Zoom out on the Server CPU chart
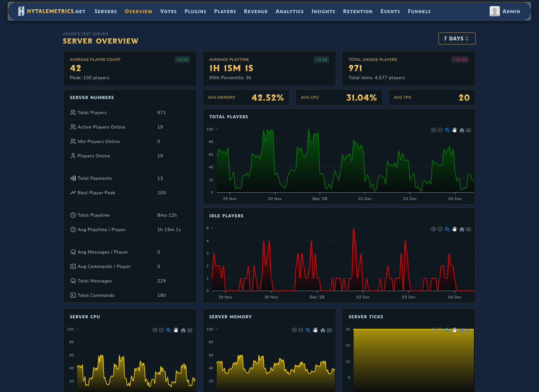This screenshot has width=539, height=392. click(x=162, y=330)
